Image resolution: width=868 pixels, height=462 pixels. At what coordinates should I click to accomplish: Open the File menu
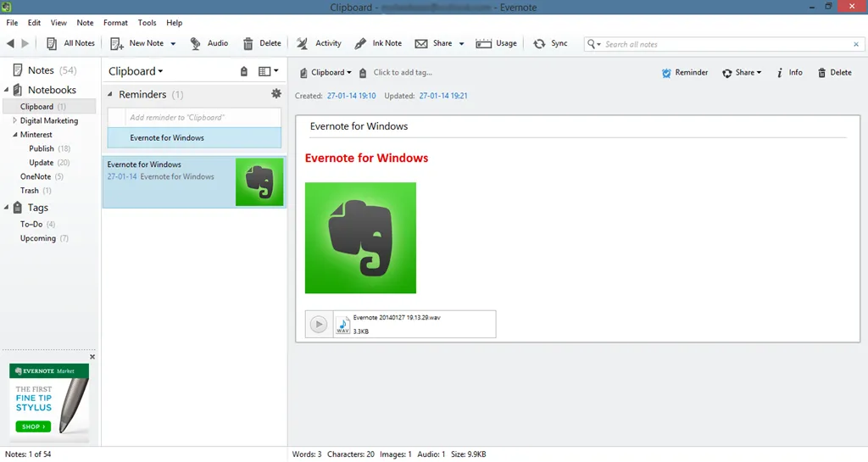(12, 23)
